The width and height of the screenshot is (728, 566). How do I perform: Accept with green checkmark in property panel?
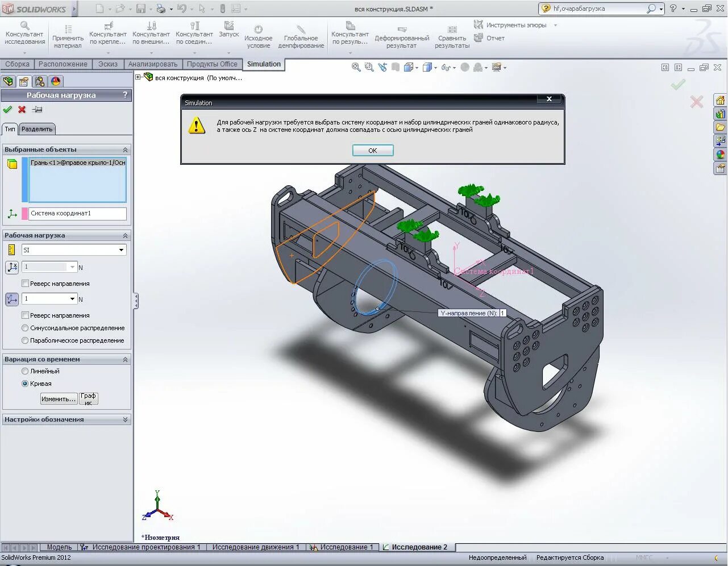[7, 110]
